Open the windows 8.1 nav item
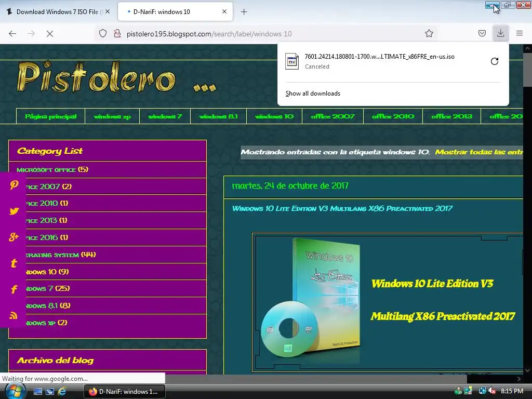Viewport: 532px width, 399px height. (x=219, y=116)
